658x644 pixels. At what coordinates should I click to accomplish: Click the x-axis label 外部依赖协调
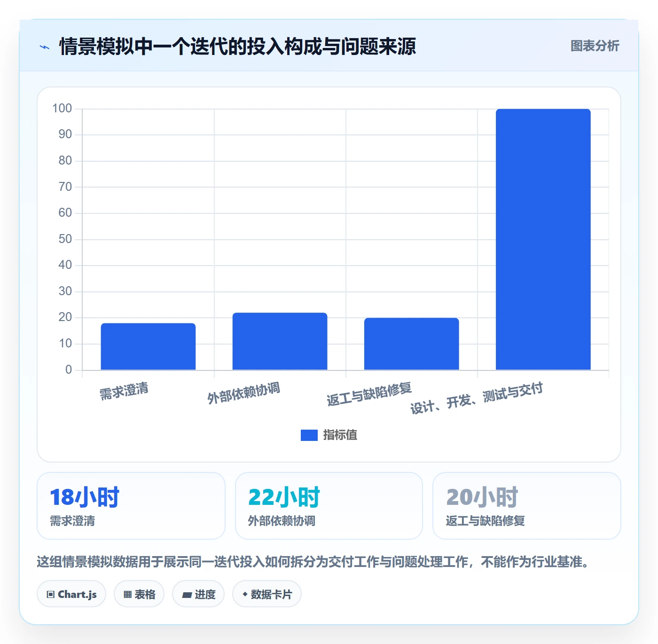tap(243, 393)
